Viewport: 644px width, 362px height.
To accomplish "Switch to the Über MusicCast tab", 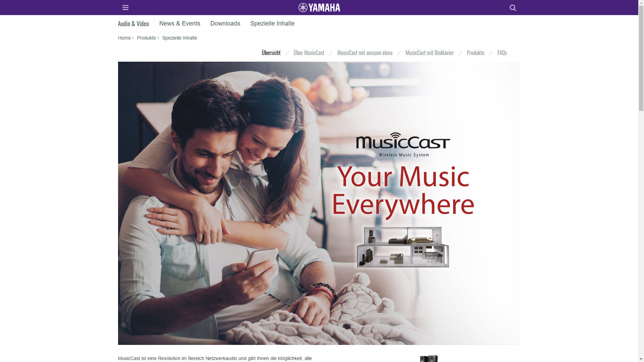I will [x=309, y=53].
